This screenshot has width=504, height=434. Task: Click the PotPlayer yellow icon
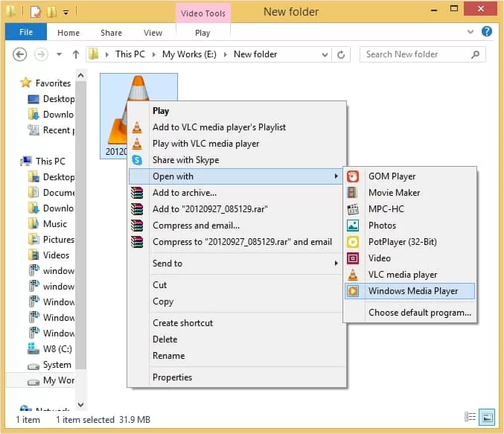coord(353,242)
